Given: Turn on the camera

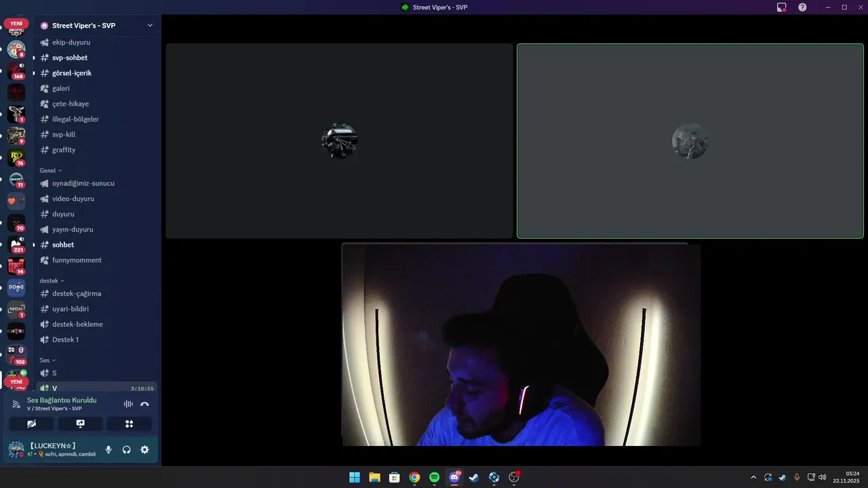Looking at the screenshot, I should coord(32,424).
